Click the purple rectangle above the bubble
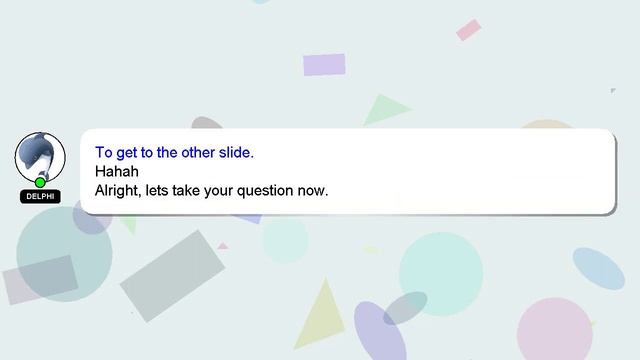Viewport: 640px width, 360px height. tap(324, 64)
